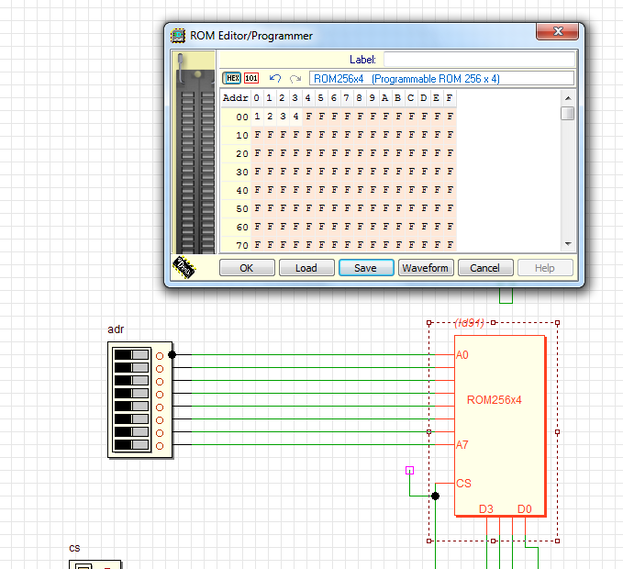The width and height of the screenshot is (623, 569).
Task: Switch to binary 101 display mode
Action: (x=251, y=78)
